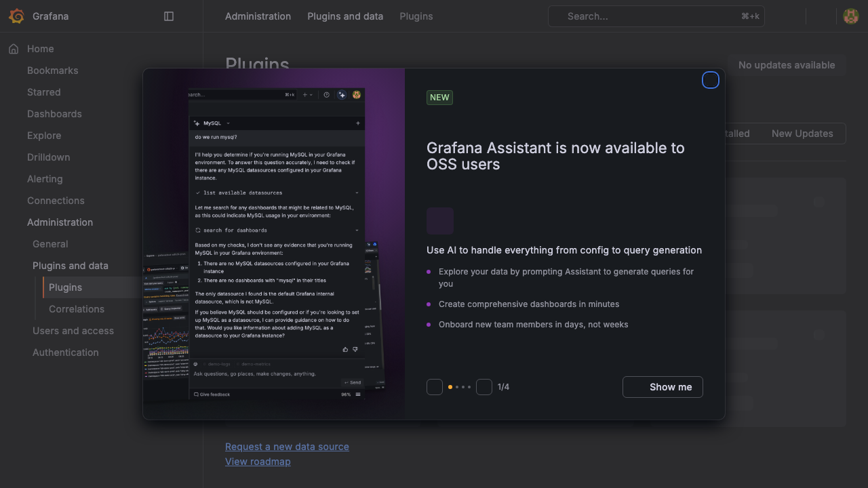
Task: Click the No updates available button
Action: [787, 65]
